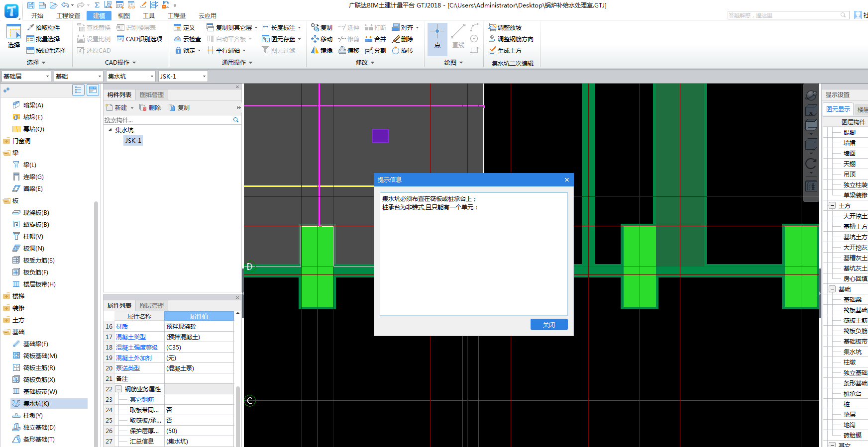Select JSK-1 in component list
868x447 pixels.
133,141
